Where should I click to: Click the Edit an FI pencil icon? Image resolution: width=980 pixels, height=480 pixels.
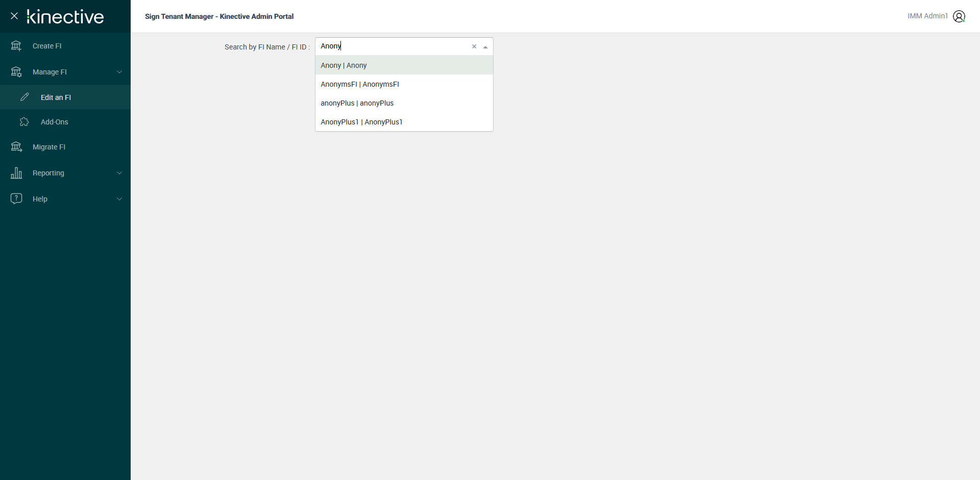point(24,97)
